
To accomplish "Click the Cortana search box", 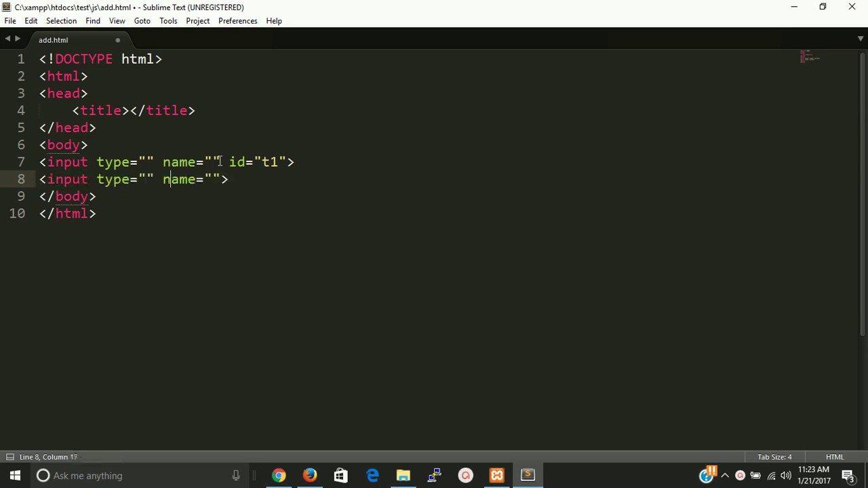I will [139, 475].
